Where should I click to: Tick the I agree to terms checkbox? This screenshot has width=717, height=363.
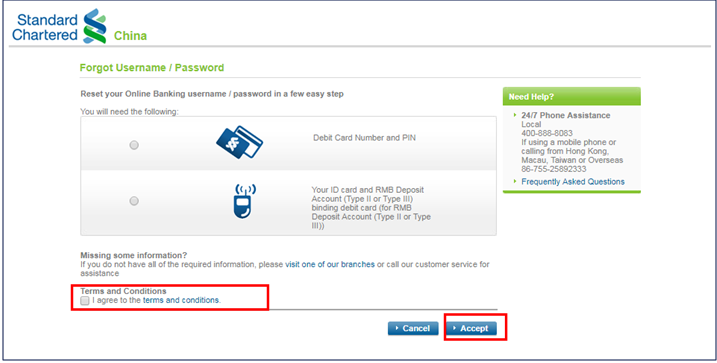85,301
